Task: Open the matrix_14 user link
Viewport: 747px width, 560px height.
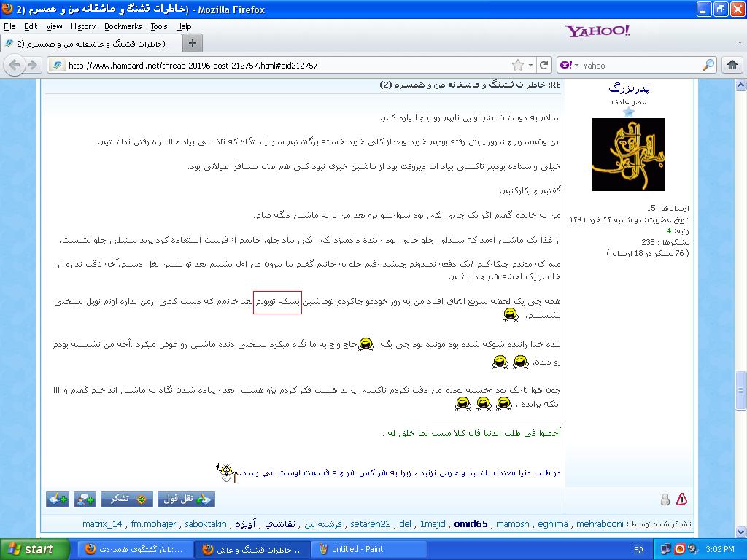Action: (x=102, y=524)
